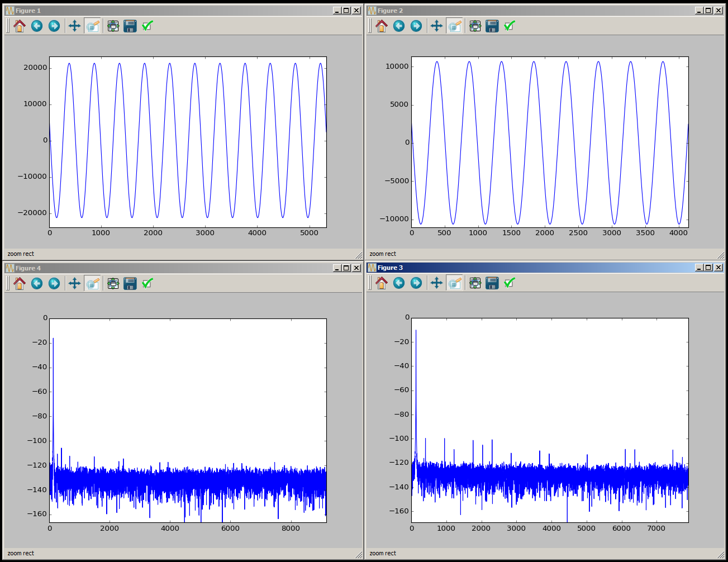Save Figure 3 with the floppy disk icon

[x=492, y=283]
